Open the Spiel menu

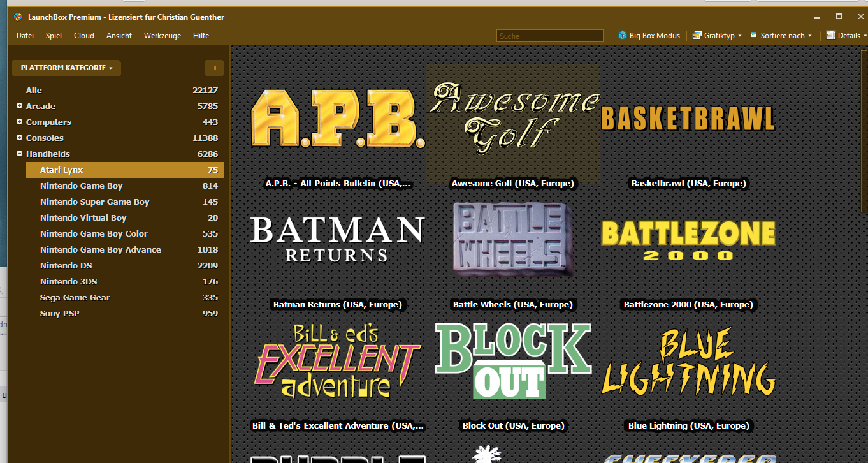pos(54,36)
